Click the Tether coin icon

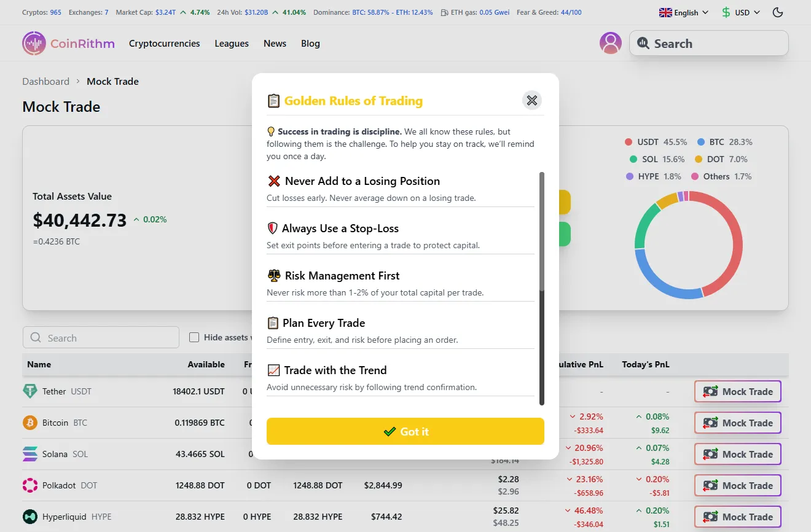pos(32,391)
